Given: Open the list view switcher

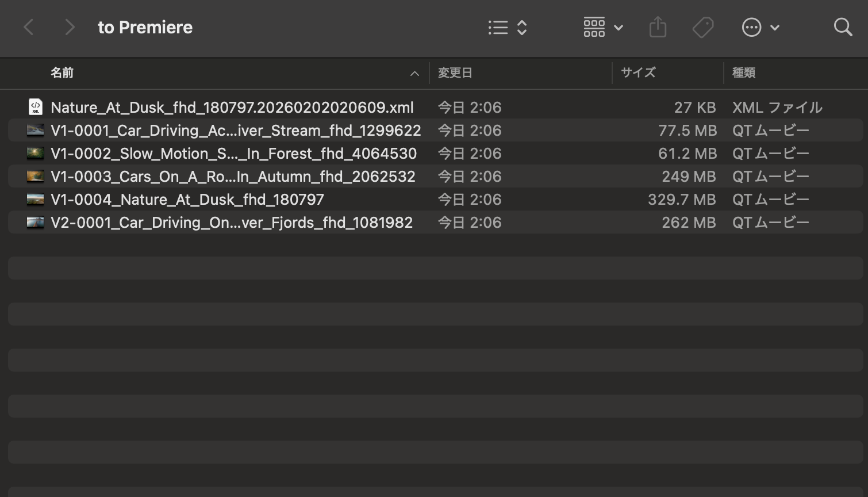Looking at the screenshot, I should pos(507,27).
